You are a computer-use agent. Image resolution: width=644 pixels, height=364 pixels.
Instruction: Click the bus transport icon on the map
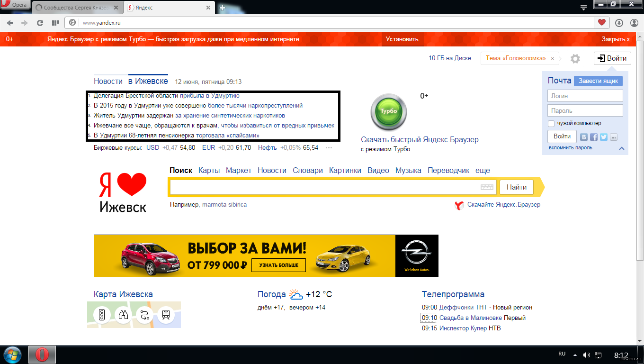click(x=166, y=315)
